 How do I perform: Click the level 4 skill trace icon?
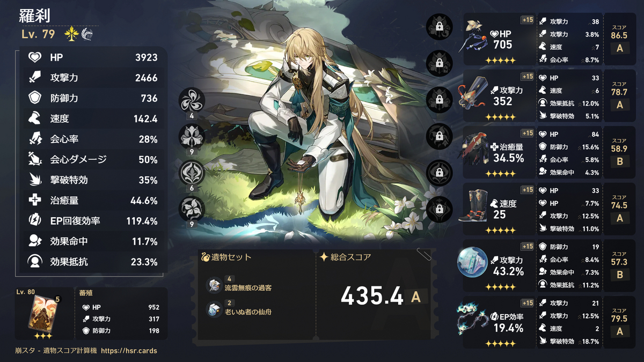pyautogui.click(x=192, y=101)
